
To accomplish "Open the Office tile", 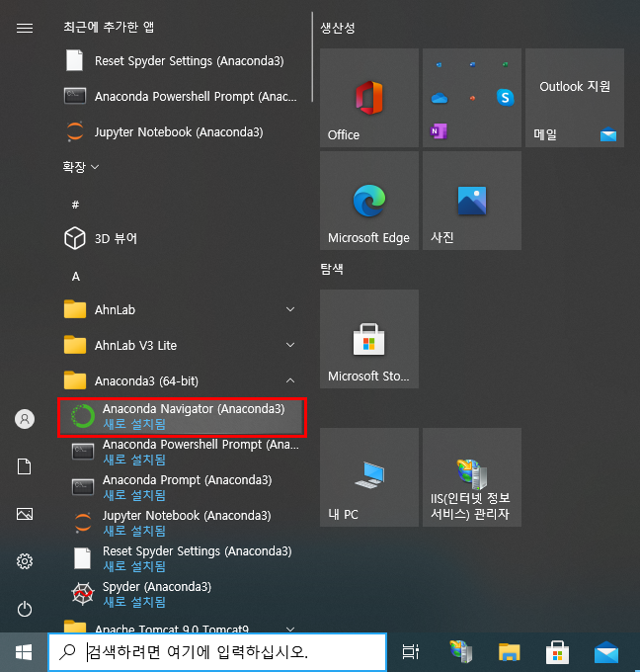I will coord(369,98).
